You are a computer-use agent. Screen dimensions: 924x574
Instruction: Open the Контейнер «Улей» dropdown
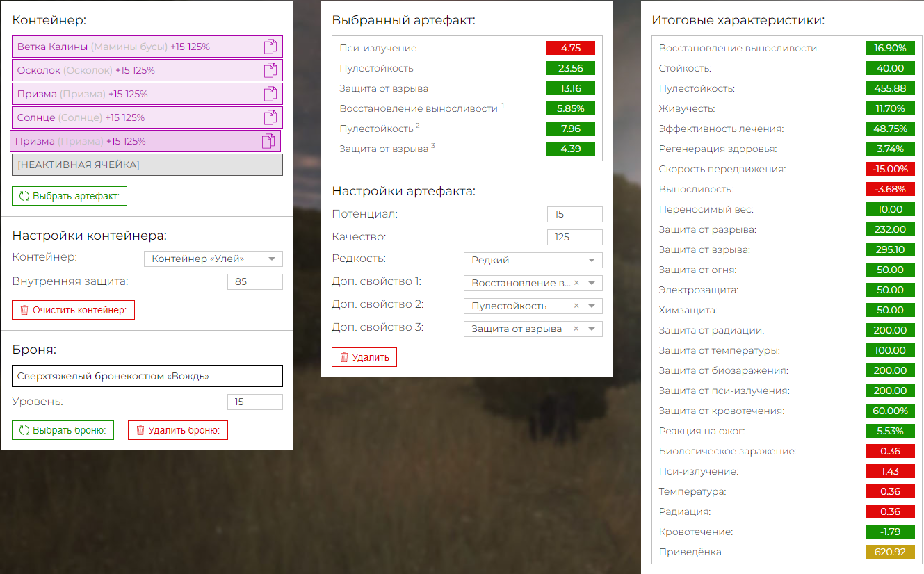click(213, 259)
